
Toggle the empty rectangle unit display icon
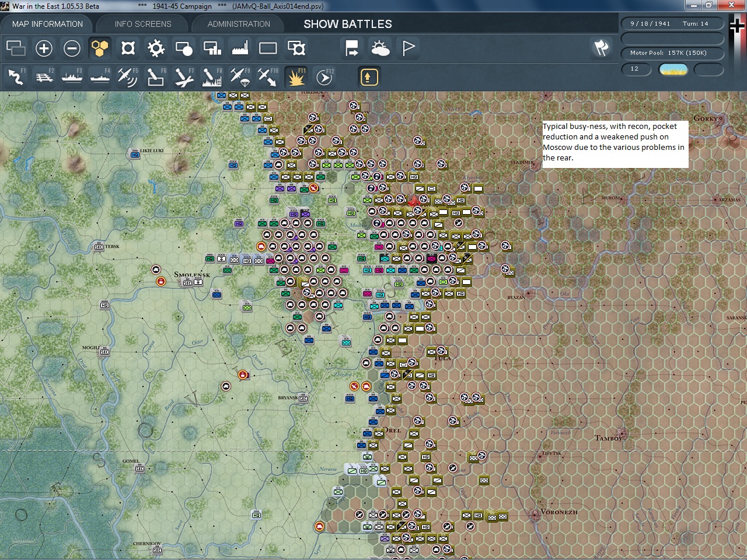tap(268, 48)
